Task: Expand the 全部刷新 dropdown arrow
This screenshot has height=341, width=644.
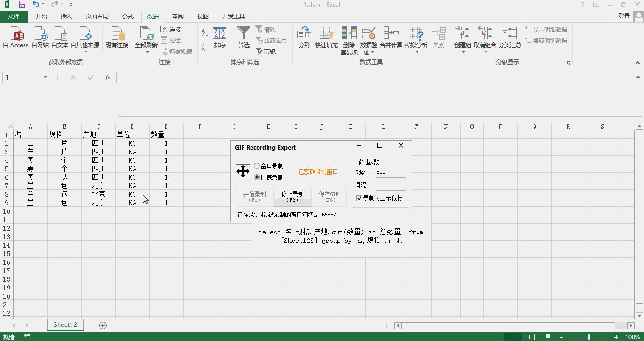Action: point(146,52)
